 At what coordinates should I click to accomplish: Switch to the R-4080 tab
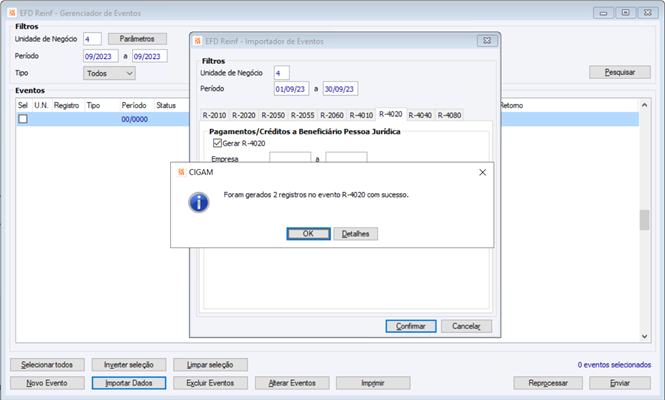pyautogui.click(x=449, y=115)
